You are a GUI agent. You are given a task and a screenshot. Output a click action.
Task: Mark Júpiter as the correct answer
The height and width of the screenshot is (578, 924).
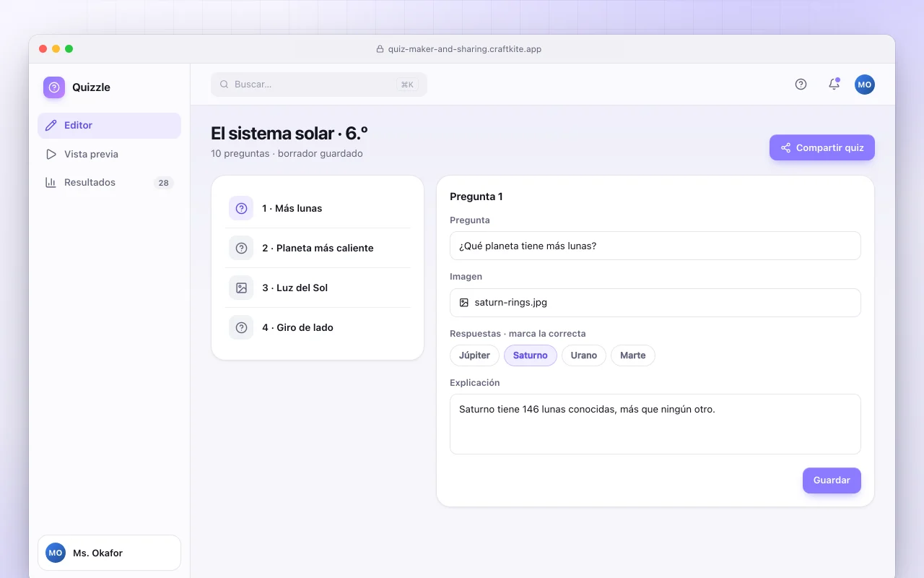tap(474, 355)
